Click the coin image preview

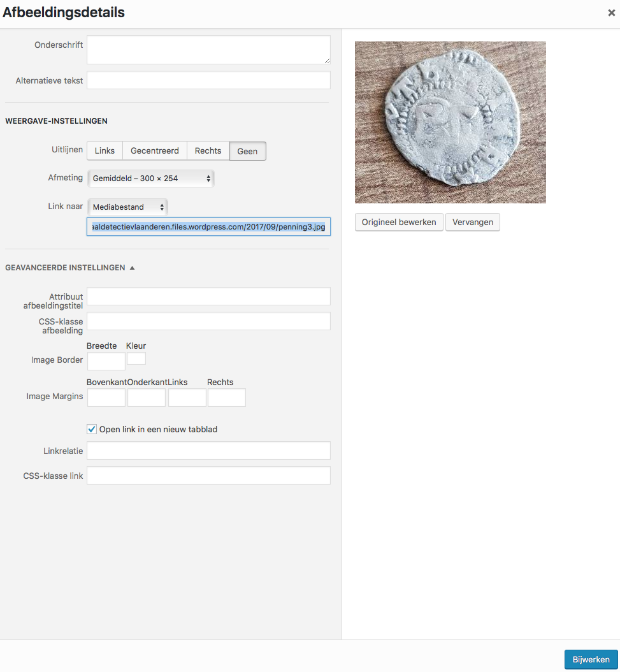tap(450, 122)
